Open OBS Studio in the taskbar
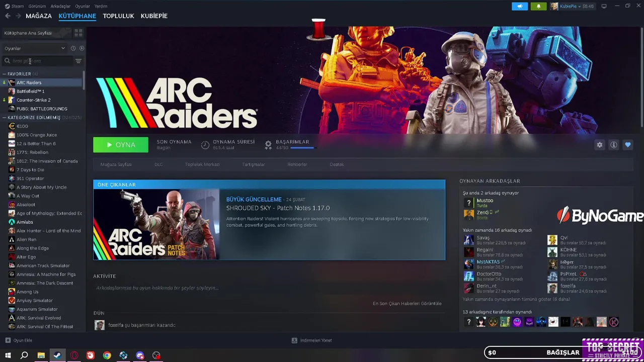The height and width of the screenshot is (362, 644). click(x=156, y=355)
